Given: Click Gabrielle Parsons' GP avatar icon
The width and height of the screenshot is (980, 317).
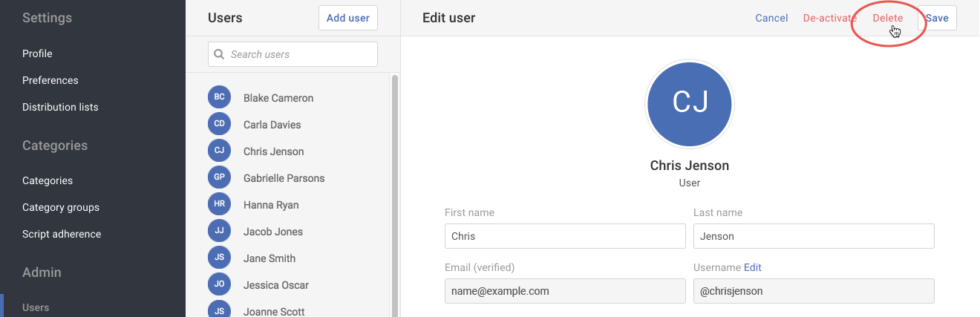Looking at the screenshot, I should (219, 177).
